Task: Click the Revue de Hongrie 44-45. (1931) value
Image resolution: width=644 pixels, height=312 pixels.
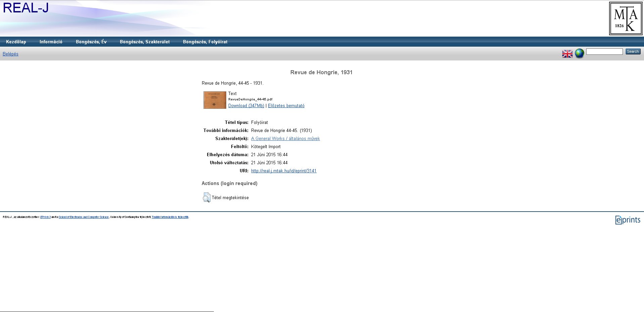Action: 281,131
